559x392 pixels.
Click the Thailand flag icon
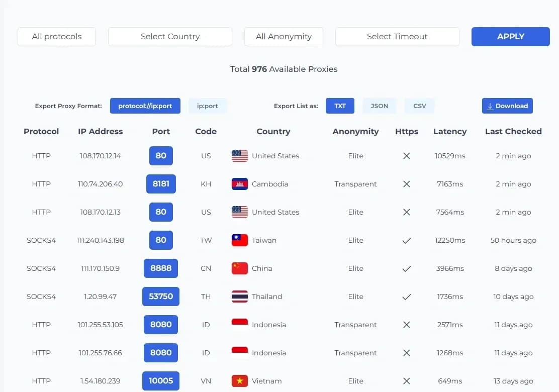pyautogui.click(x=239, y=297)
